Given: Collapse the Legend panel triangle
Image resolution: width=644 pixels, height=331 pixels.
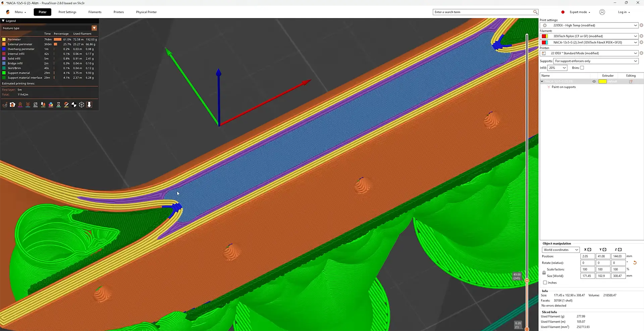Looking at the screenshot, I should coord(3,21).
